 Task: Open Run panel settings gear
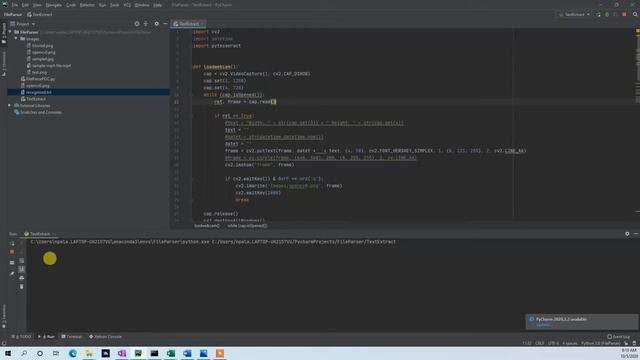pyautogui.click(x=627, y=234)
